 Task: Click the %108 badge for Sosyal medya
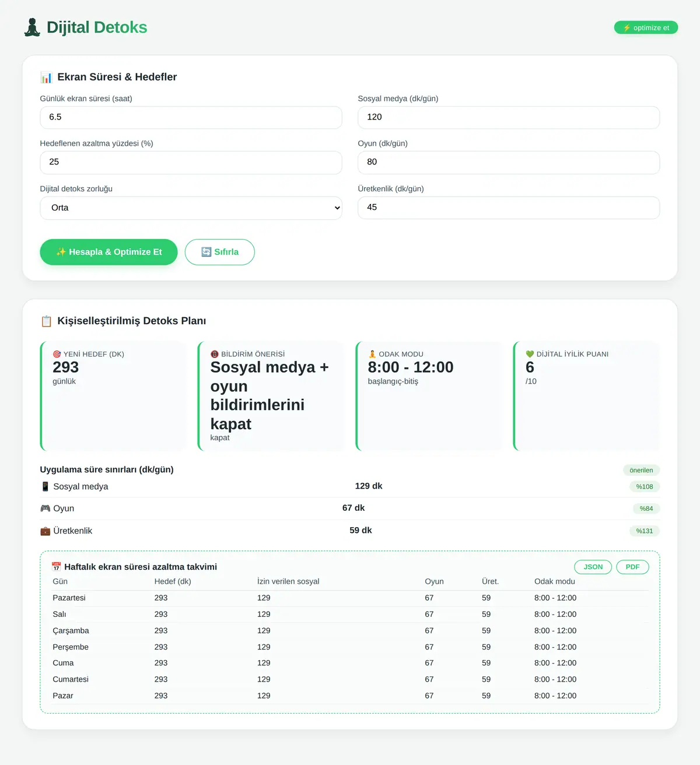pos(645,486)
